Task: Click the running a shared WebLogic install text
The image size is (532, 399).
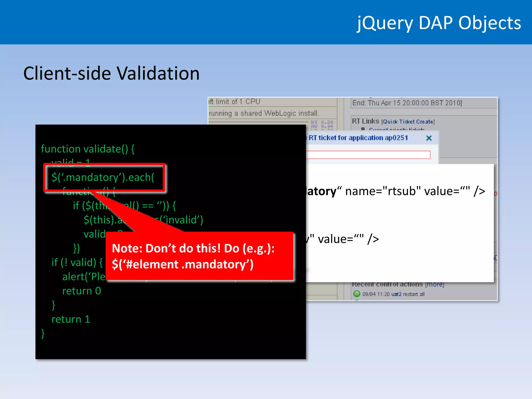Action: coord(264,113)
